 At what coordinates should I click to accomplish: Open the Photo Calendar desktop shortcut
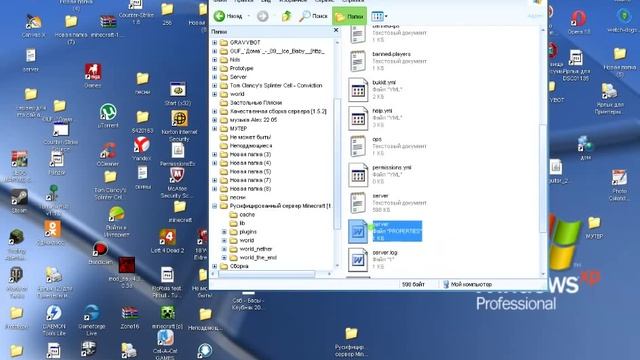pyautogui.click(x=619, y=185)
